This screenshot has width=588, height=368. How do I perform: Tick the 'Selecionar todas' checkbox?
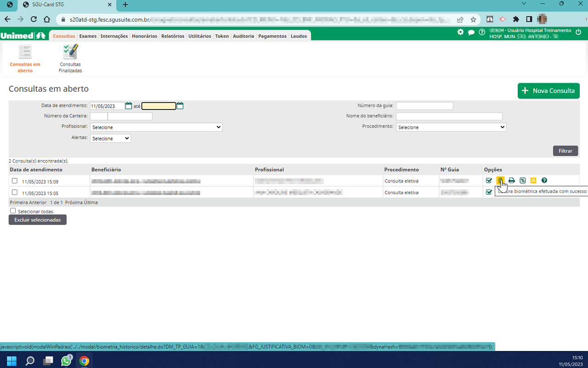click(x=13, y=211)
